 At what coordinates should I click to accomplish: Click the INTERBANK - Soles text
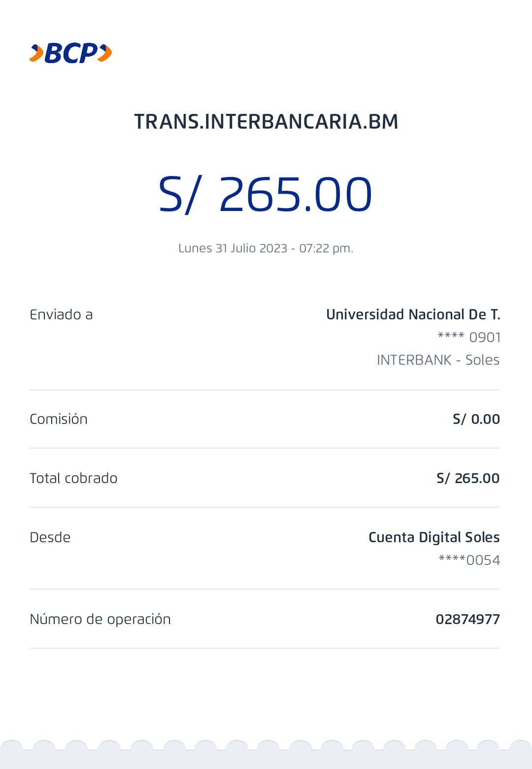click(x=438, y=360)
